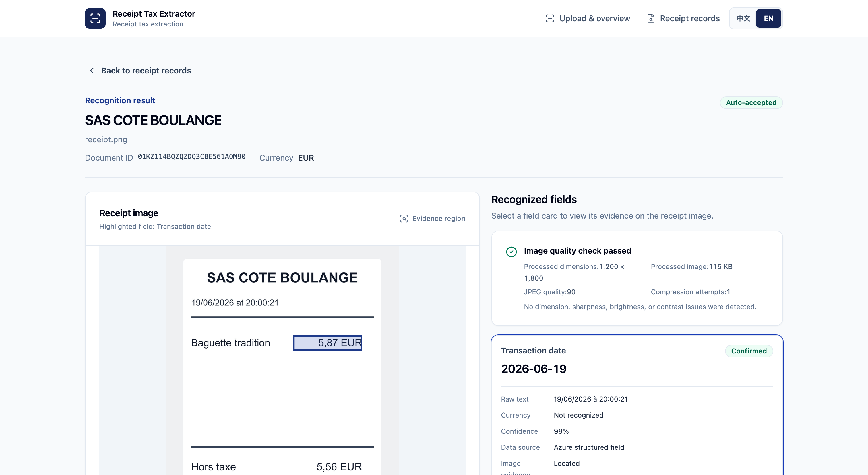Click the Hors taxe label on receipt
868x475 pixels.
tap(213, 467)
